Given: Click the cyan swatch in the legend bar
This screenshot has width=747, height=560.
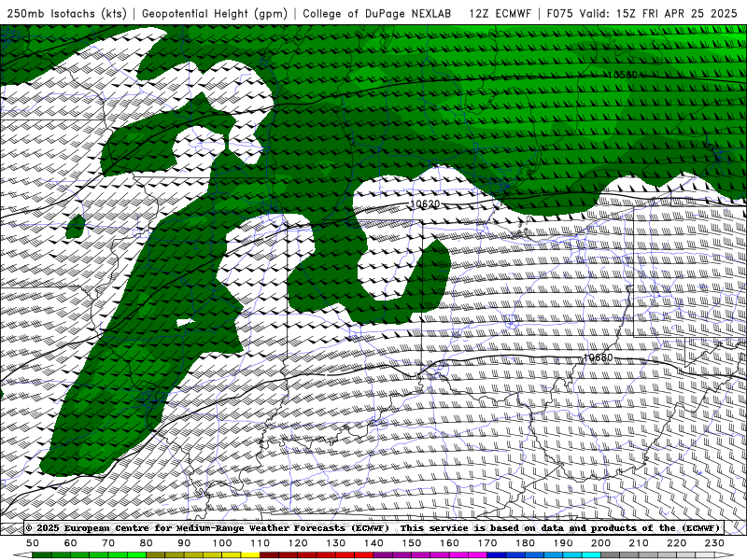Looking at the screenshot, I should tap(591, 555).
